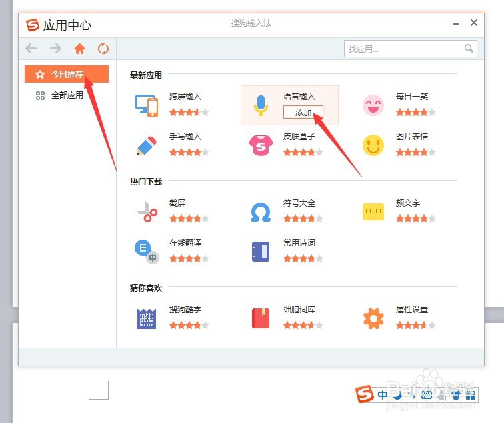Open the 跨屏输入 app icon
The width and height of the screenshot is (504, 423).
(147, 105)
